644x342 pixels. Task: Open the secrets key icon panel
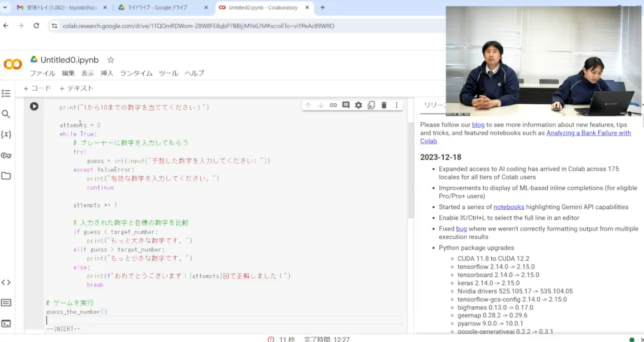[6, 155]
